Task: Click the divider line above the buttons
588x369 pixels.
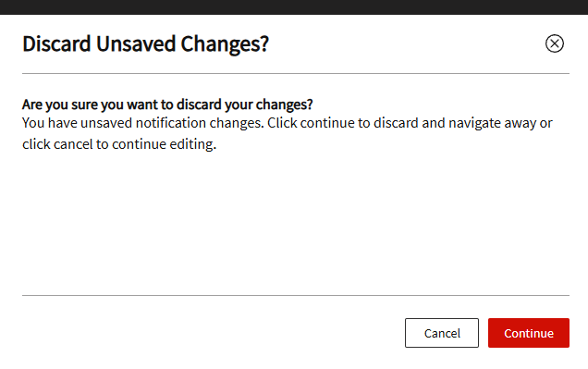Action: pos(296,295)
